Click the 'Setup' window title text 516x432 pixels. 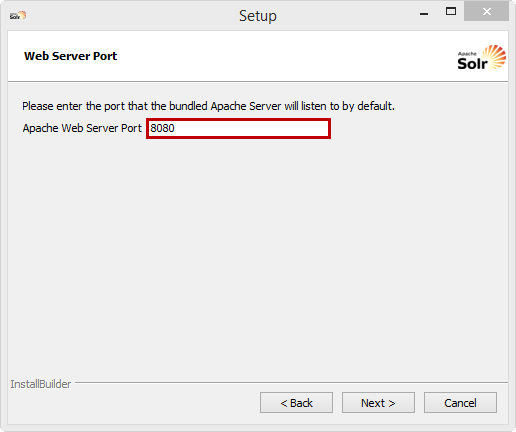[258, 16]
